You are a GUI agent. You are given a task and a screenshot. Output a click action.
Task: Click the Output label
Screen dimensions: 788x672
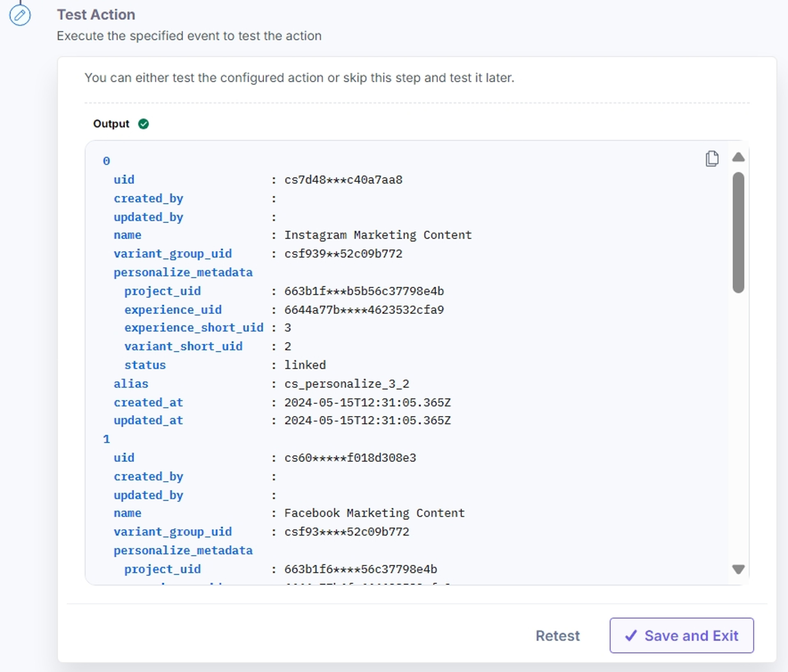(x=111, y=124)
